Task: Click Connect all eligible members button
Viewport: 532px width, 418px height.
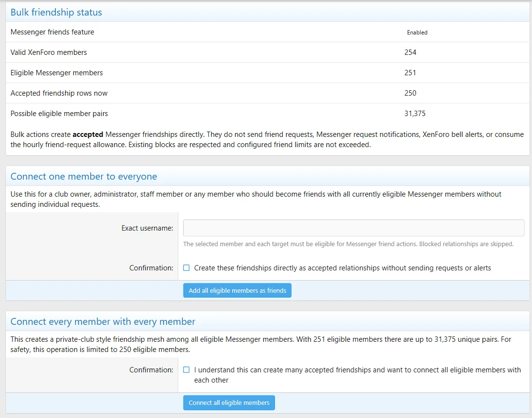Action: pyautogui.click(x=229, y=403)
